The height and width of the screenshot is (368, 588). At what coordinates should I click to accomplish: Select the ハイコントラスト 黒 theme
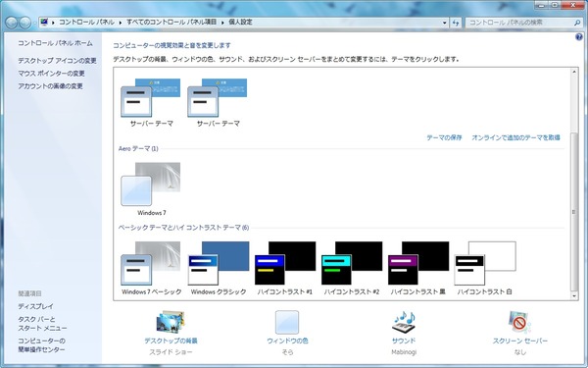pyautogui.click(x=418, y=268)
